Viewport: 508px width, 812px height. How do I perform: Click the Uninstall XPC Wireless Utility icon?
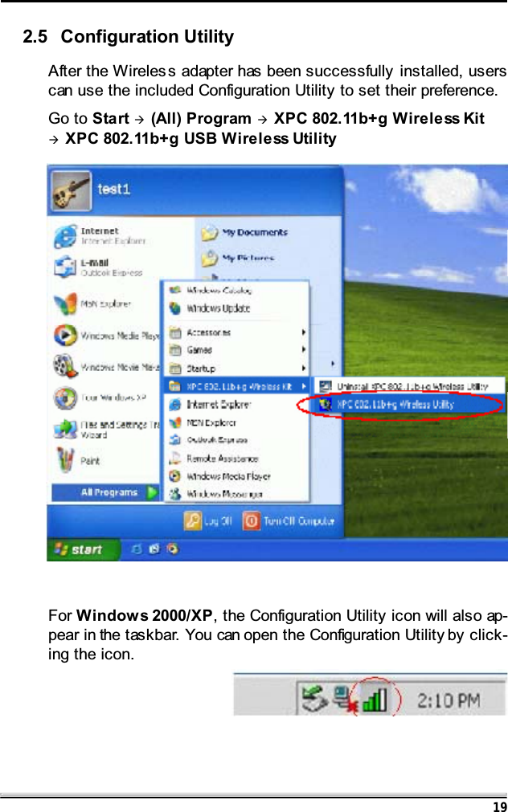pyautogui.click(x=326, y=386)
